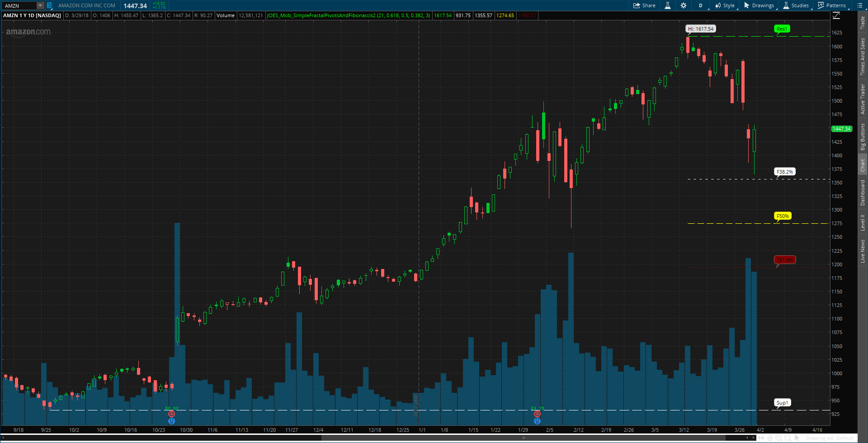Open the Share menu
This screenshot has height=443, width=868.
[644, 5]
